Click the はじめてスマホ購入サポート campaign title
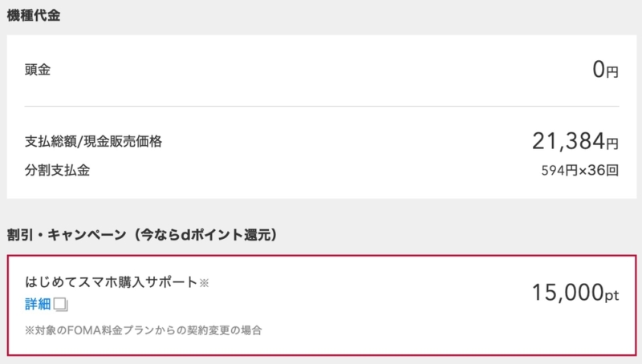Viewport: 642px width, 364px height. (112, 282)
